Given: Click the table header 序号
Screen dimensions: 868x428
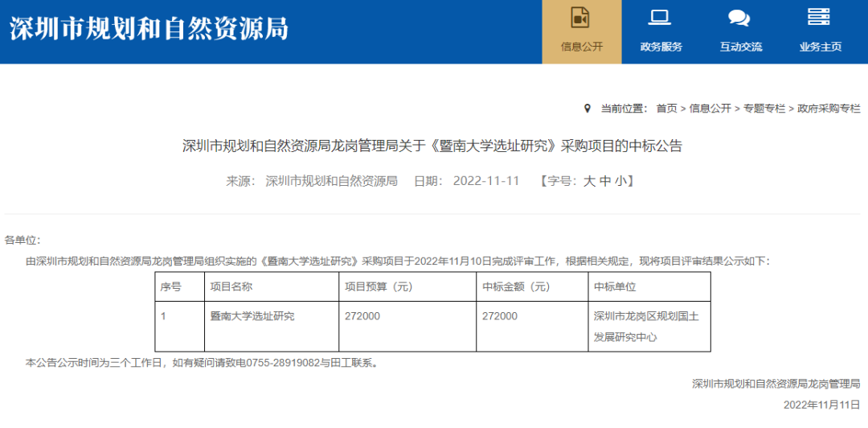Looking at the screenshot, I should [170, 286].
